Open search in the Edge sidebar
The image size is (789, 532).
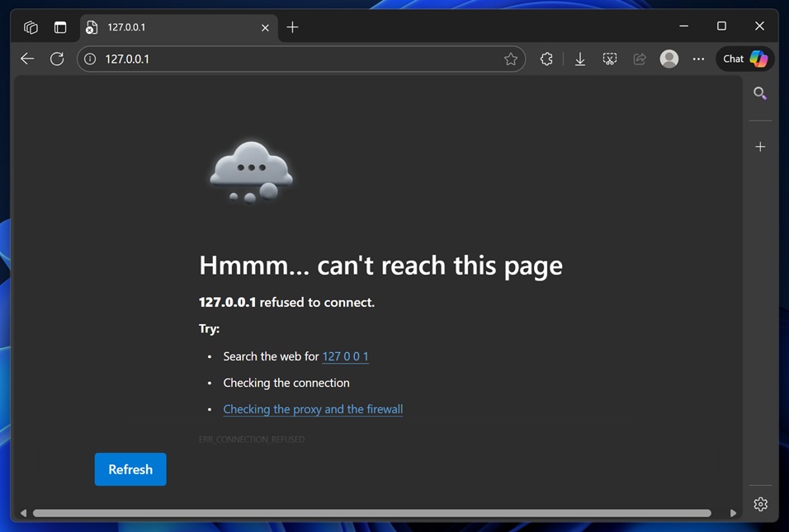pos(760,94)
